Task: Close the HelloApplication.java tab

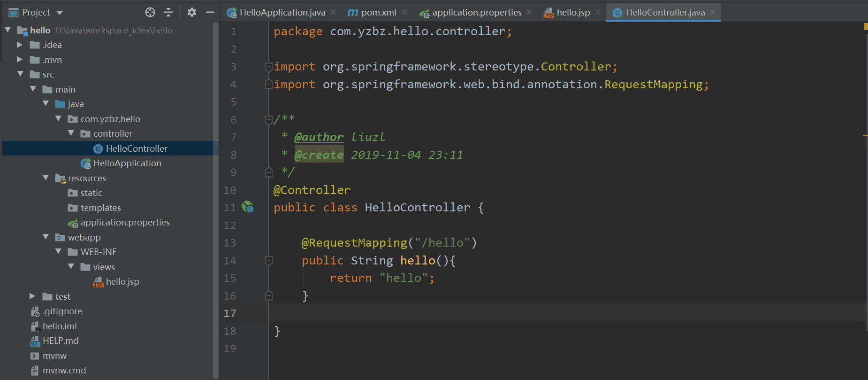Action: coord(333,12)
